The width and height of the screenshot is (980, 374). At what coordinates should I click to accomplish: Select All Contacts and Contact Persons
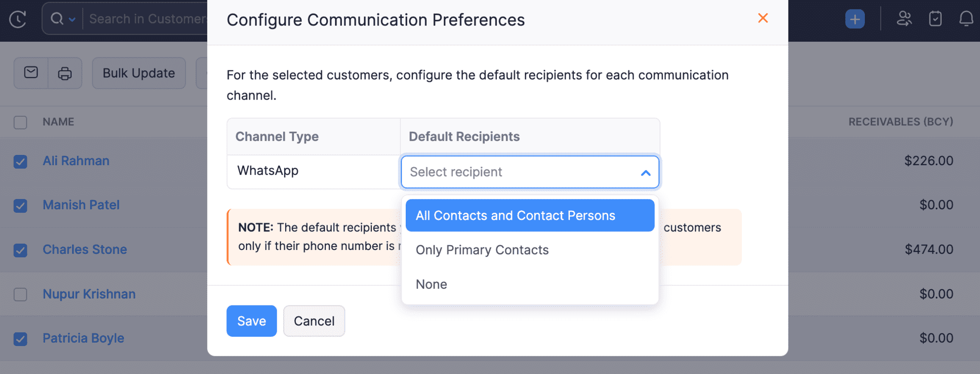pyautogui.click(x=515, y=215)
